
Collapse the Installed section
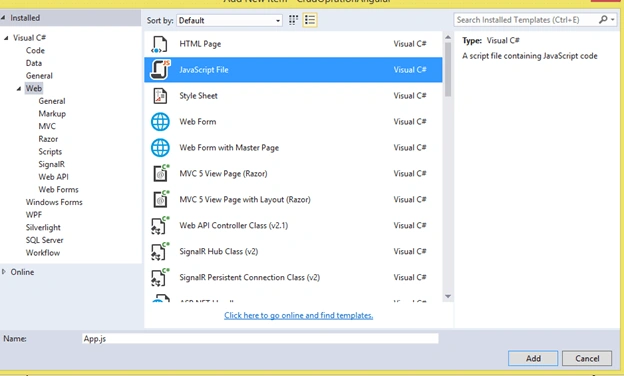pos(4,18)
